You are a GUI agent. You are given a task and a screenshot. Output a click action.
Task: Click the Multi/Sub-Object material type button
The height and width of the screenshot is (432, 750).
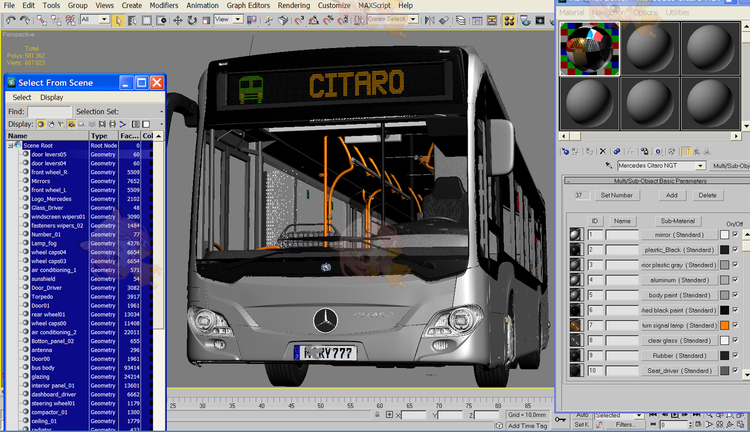[x=729, y=166]
